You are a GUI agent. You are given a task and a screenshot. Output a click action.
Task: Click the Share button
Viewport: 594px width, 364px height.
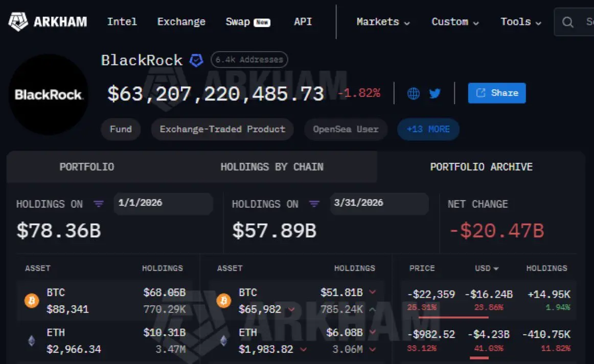tap(497, 93)
